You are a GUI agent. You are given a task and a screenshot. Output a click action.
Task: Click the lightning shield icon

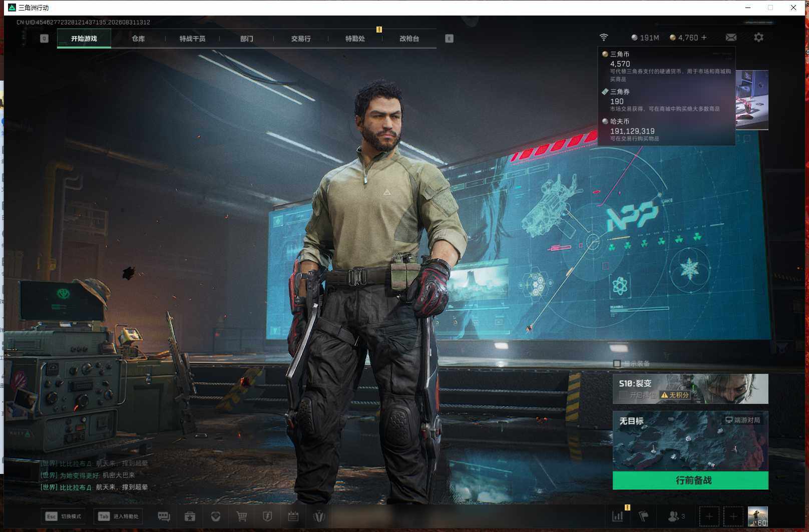coord(267,516)
